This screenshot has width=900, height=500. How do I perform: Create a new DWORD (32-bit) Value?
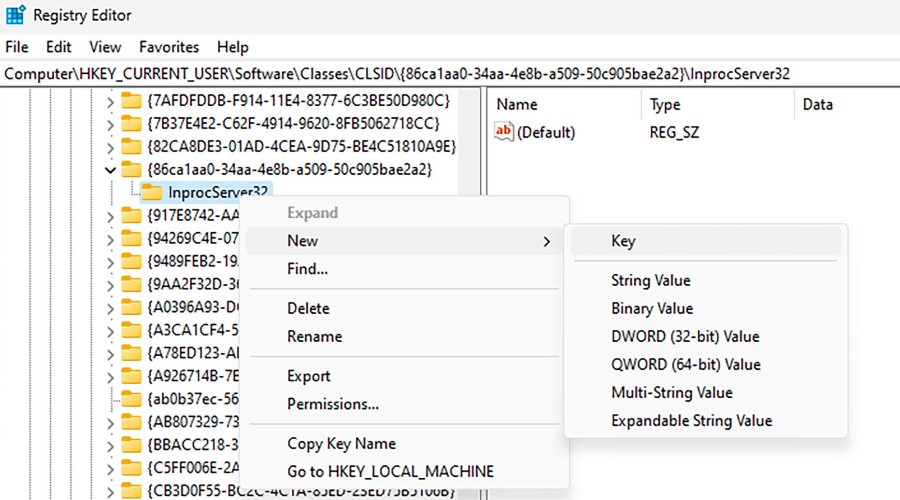coord(705,337)
